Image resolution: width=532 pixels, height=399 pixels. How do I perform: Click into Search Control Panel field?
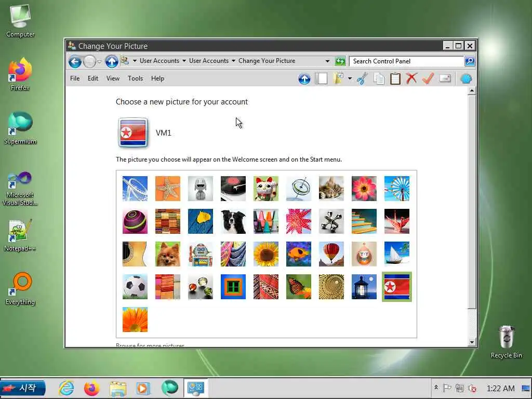pyautogui.click(x=407, y=61)
